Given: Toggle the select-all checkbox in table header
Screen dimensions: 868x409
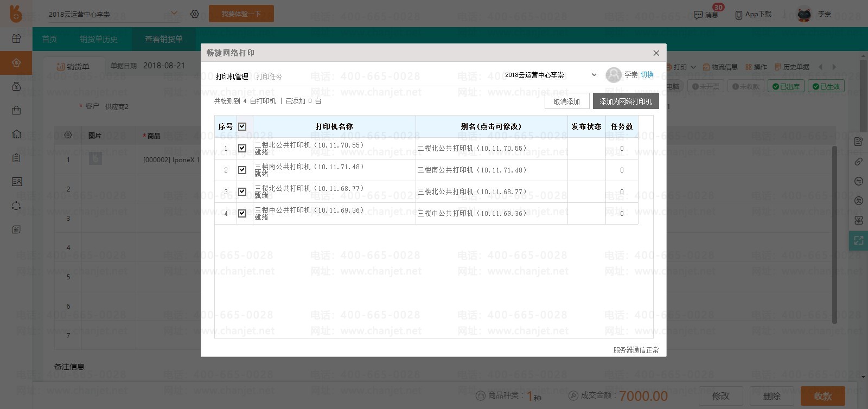Looking at the screenshot, I should [242, 126].
